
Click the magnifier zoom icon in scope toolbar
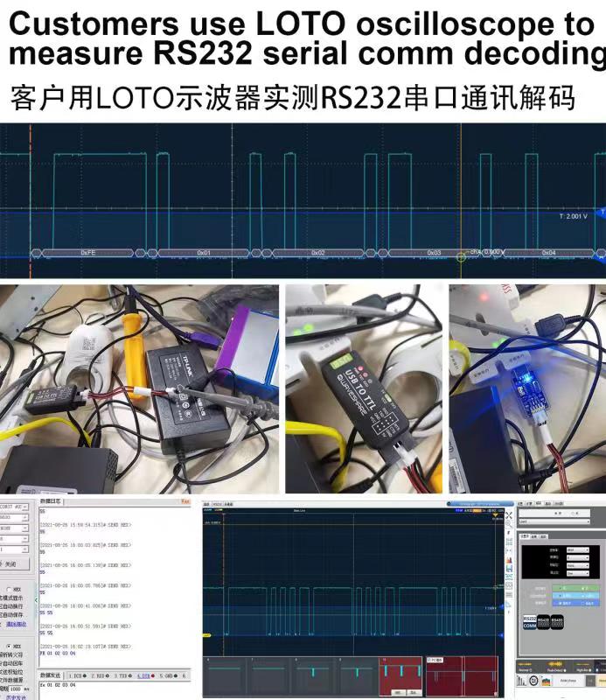coord(508,523)
